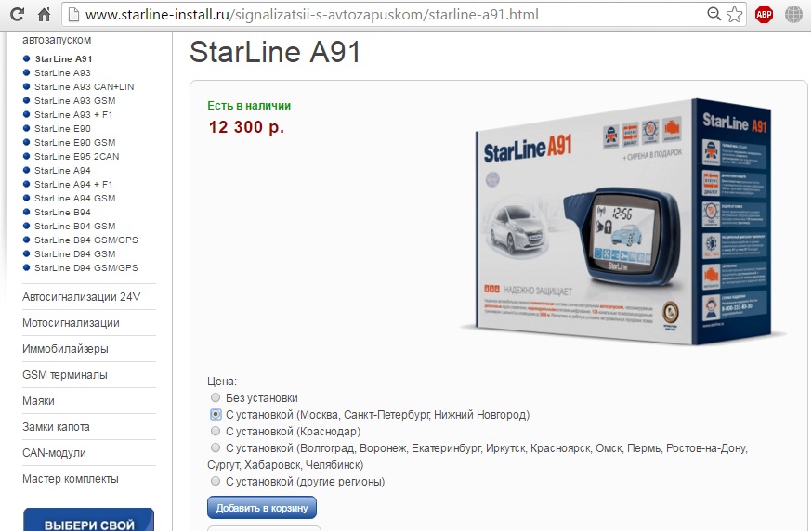Go to the browser home icon
The image size is (812, 531).
click(x=44, y=14)
